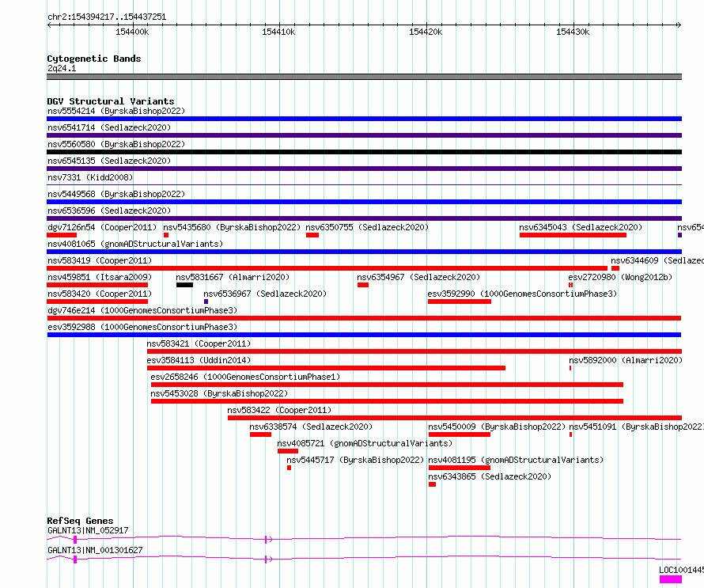The image size is (704, 588).
Task: Open the nsv5831667 (Almarri2020) label
Action: (233, 277)
